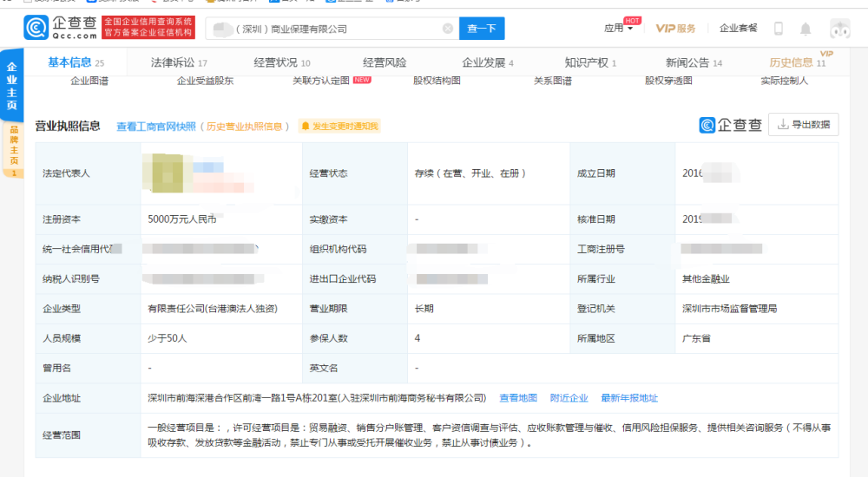Open the 查看地图 link
Screen dimensions: 868x477
click(x=518, y=398)
